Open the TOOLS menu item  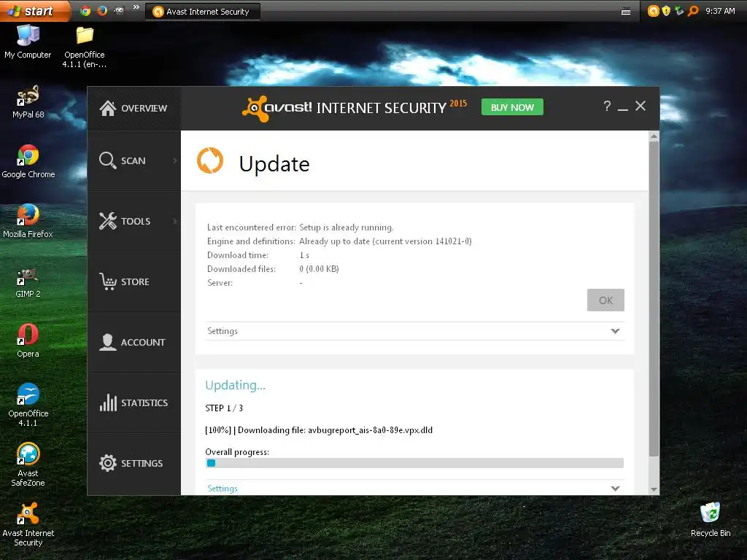coord(134,221)
